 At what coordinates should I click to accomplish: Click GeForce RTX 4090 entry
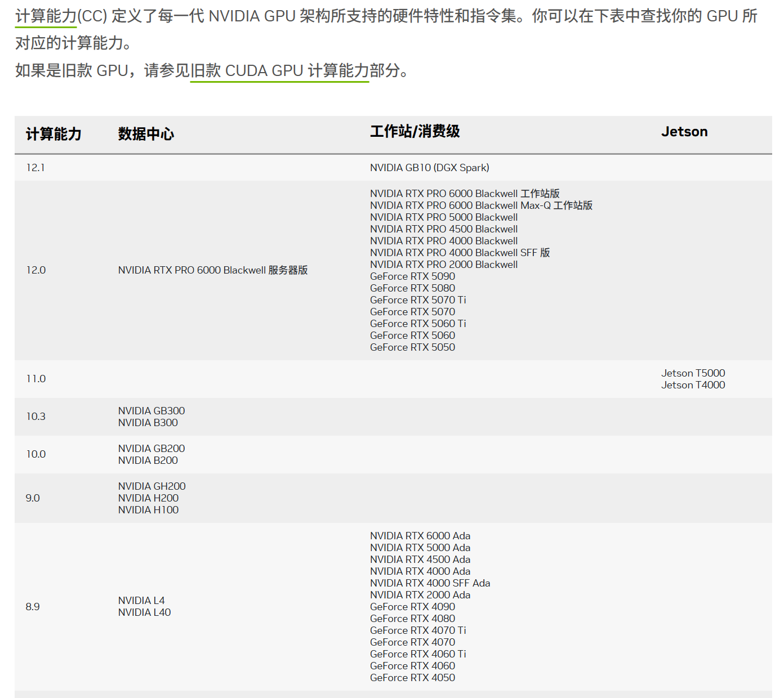click(412, 607)
